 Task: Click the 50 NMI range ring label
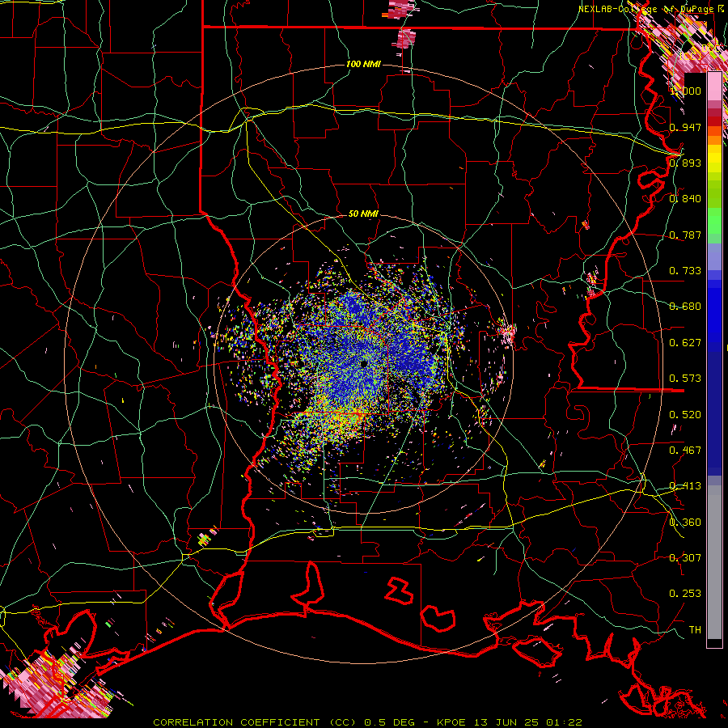(x=363, y=214)
